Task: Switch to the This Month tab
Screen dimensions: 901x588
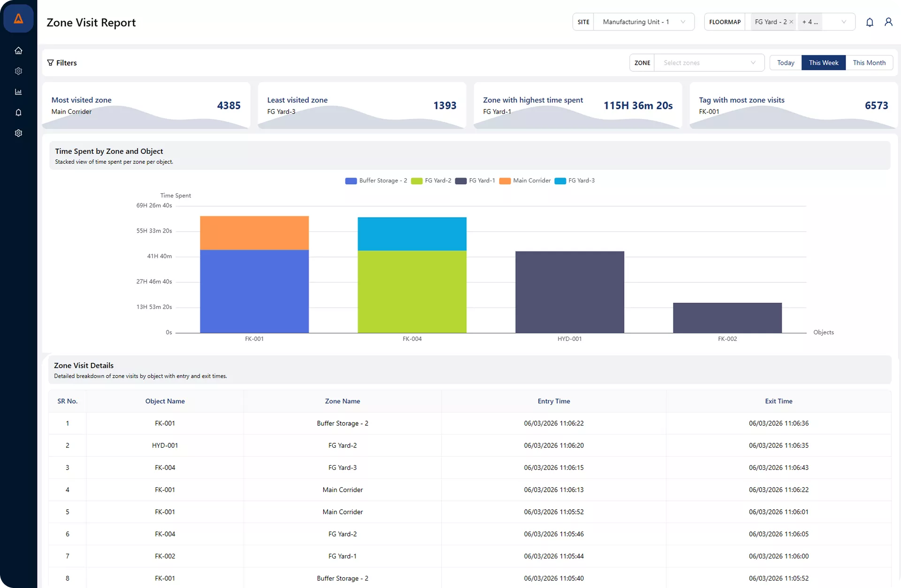Action: click(x=869, y=63)
